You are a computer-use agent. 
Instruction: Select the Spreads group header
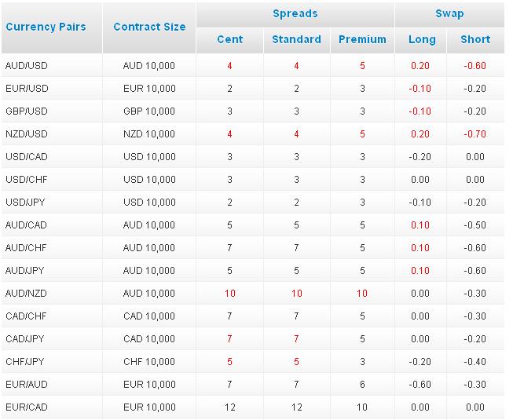(295, 13)
